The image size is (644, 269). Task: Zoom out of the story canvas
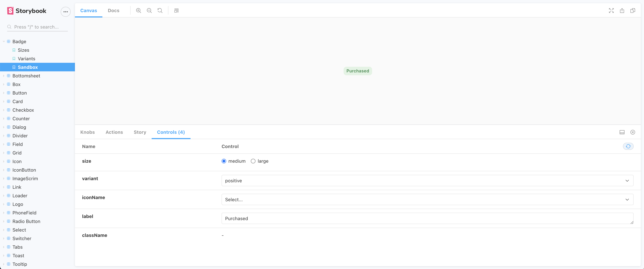[x=149, y=11]
